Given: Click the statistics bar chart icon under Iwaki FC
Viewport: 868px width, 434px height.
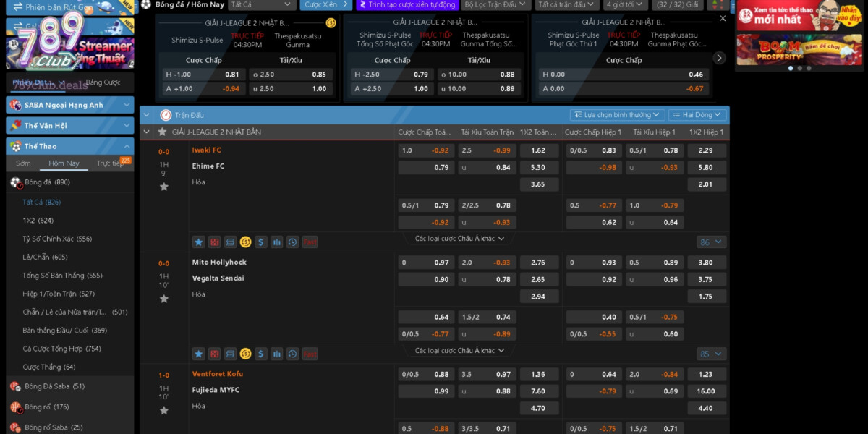Looking at the screenshot, I should pyautogui.click(x=277, y=242).
